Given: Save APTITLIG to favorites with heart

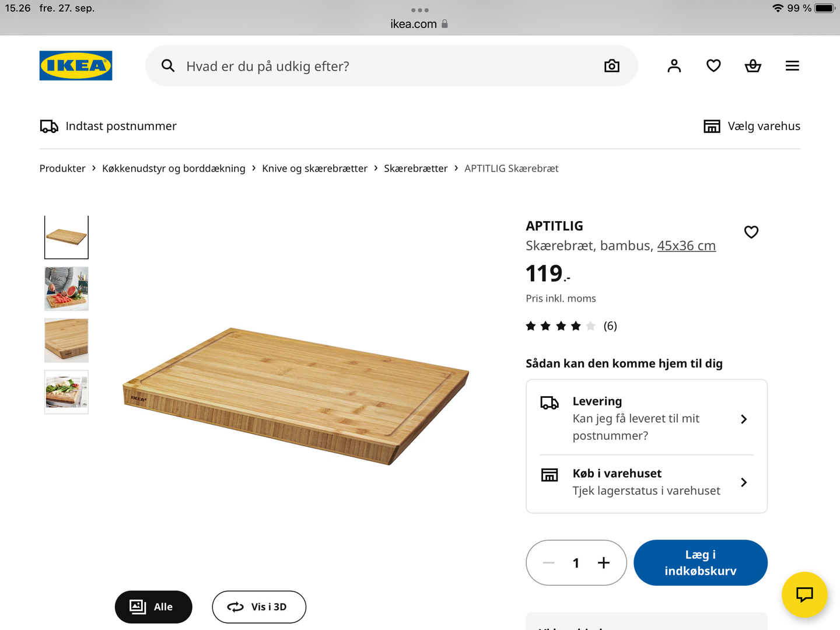Looking at the screenshot, I should (x=751, y=232).
